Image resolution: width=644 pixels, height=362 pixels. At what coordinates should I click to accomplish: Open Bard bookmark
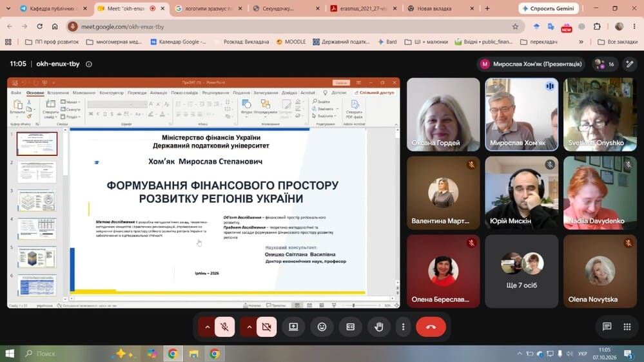click(x=387, y=41)
